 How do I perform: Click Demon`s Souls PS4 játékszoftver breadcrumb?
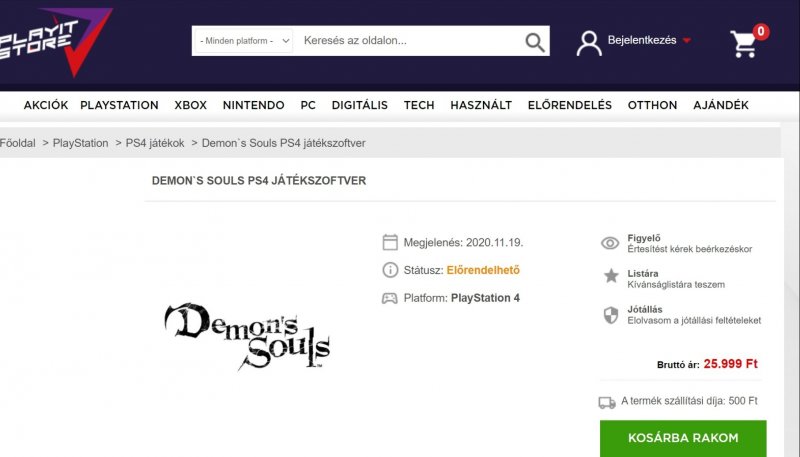tap(284, 143)
